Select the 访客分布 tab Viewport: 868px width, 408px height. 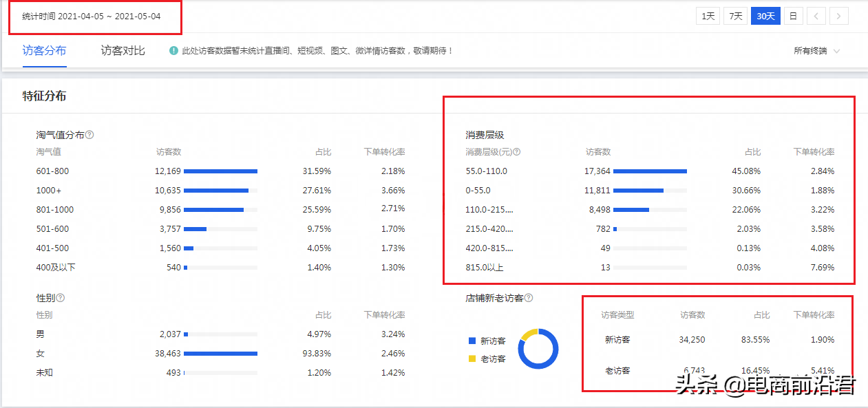pyautogui.click(x=44, y=50)
